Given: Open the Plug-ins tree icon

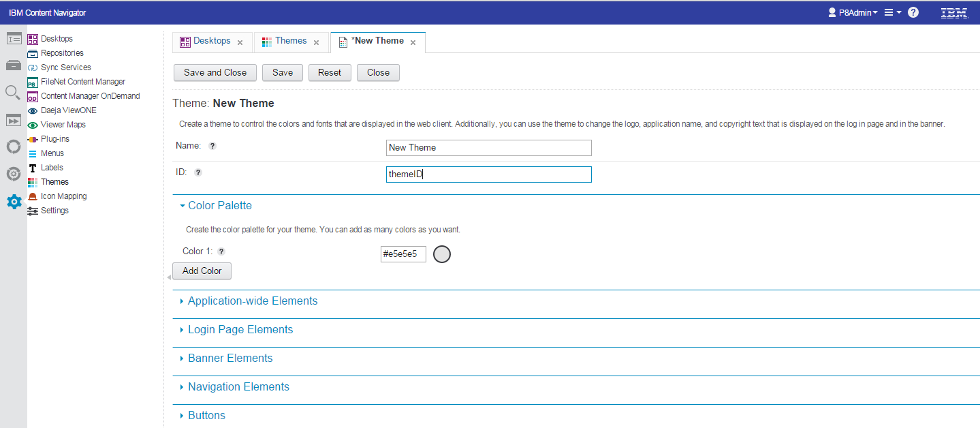Looking at the screenshot, I should point(33,139).
